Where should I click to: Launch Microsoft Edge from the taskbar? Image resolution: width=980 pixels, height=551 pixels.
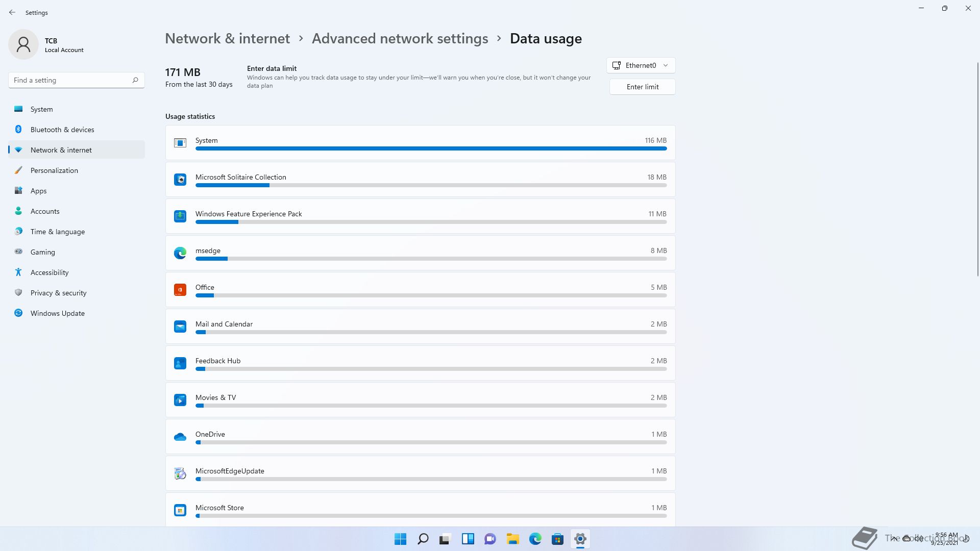535,539
